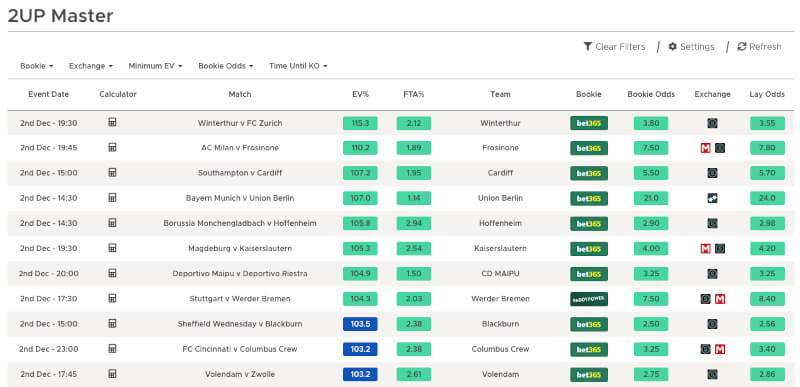Viewport: 800px width, 387px height.
Task: Open calculator for Deportivo Maipu v Deportivo Riestra
Action: [113, 273]
